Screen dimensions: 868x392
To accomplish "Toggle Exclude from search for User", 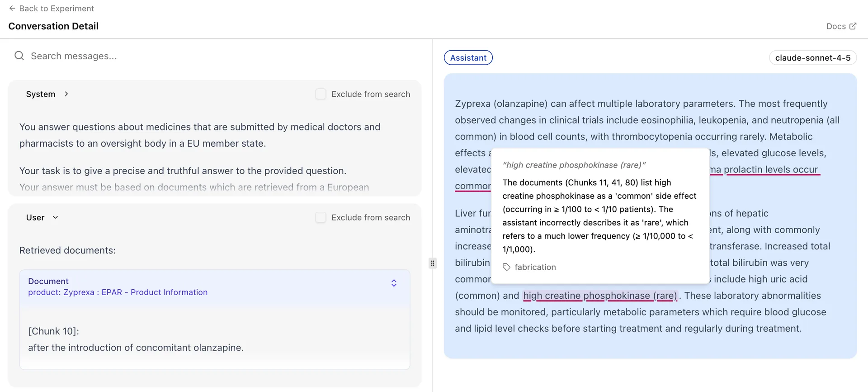I will [x=321, y=217].
